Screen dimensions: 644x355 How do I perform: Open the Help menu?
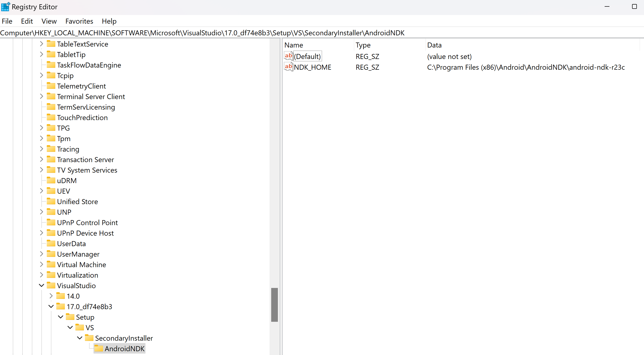coord(109,21)
